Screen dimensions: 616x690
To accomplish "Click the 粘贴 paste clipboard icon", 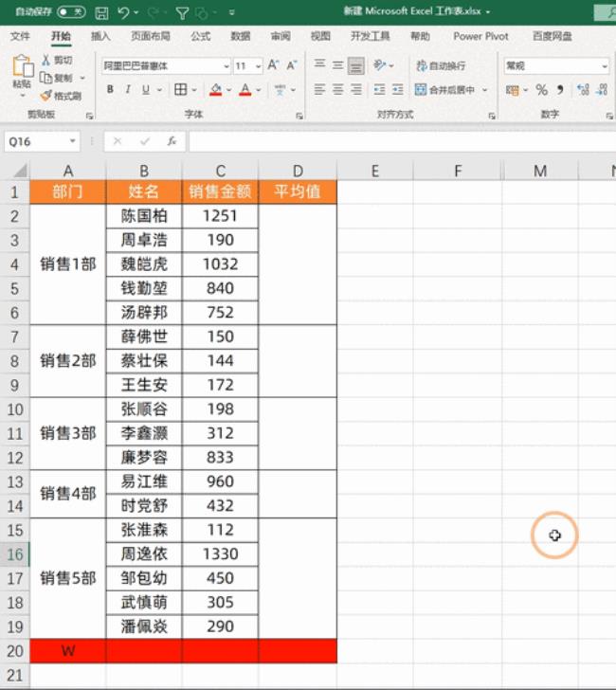I will [x=22, y=66].
